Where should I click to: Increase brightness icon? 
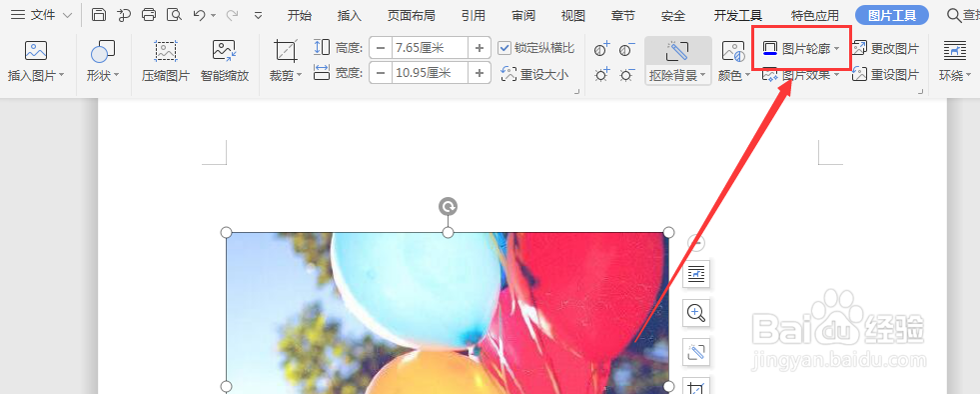(x=601, y=74)
